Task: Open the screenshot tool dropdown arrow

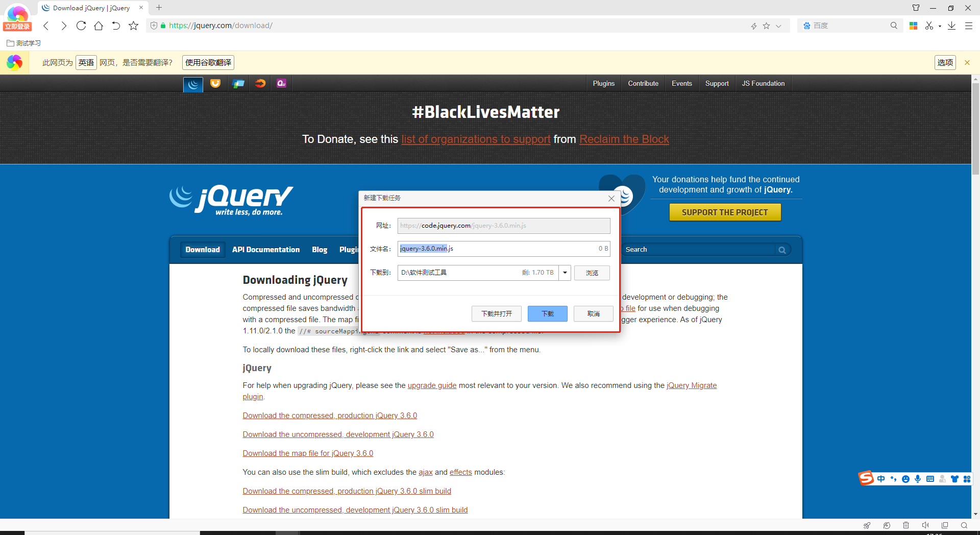Action: (x=940, y=26)
